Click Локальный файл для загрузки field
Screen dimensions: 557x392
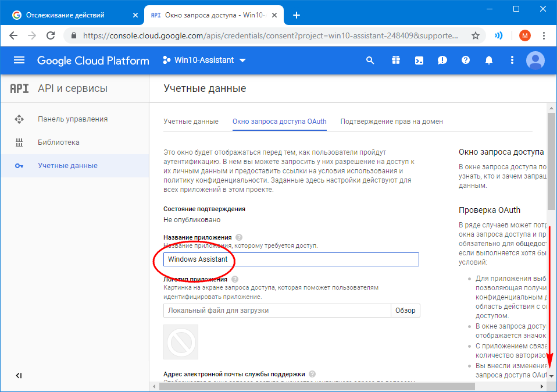[277, 311]
